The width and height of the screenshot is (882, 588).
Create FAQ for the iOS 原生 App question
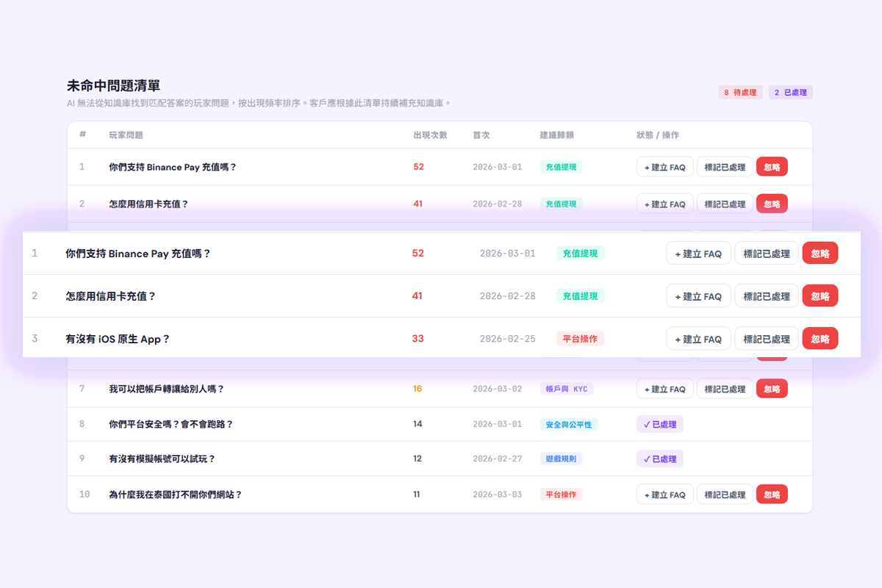tap(698, 339)
